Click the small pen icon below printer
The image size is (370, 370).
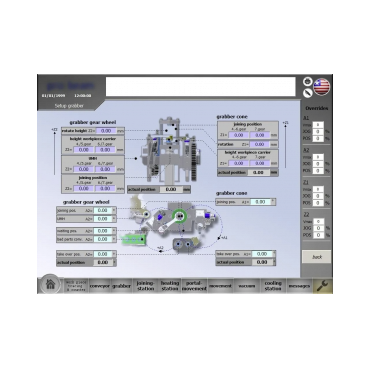(307, 93)
